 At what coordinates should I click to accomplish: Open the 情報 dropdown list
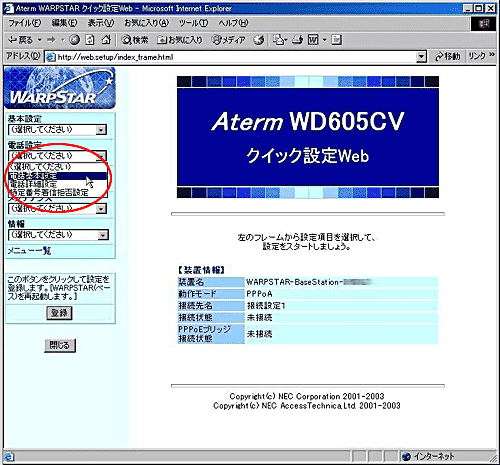[x=58, y=235]
